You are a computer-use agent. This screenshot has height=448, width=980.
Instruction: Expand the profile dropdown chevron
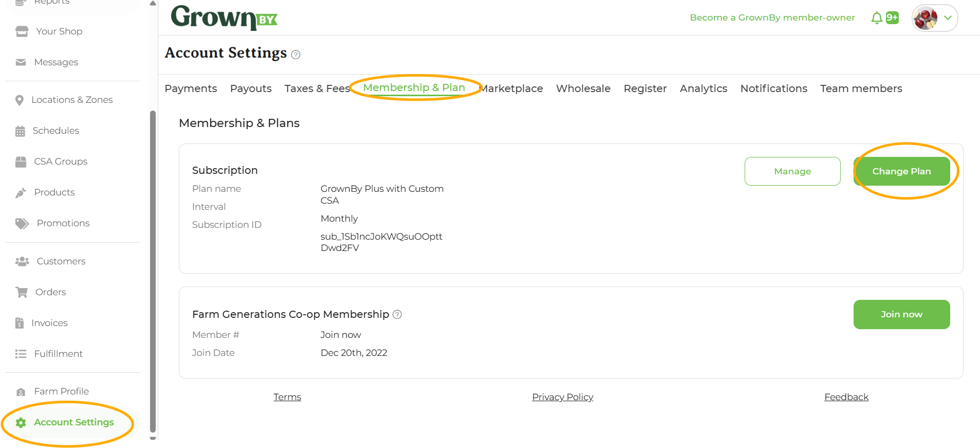[x=948, y=18]
